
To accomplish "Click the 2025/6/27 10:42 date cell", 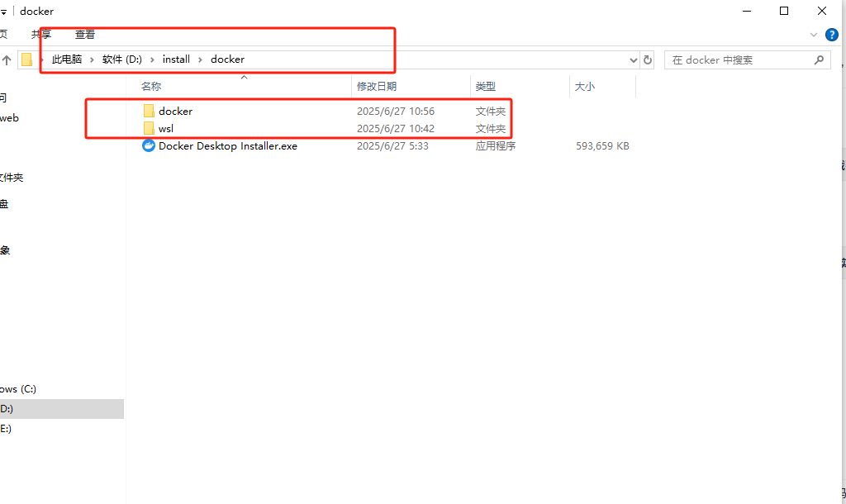I will pyautogui.click(x=396, y=128).
